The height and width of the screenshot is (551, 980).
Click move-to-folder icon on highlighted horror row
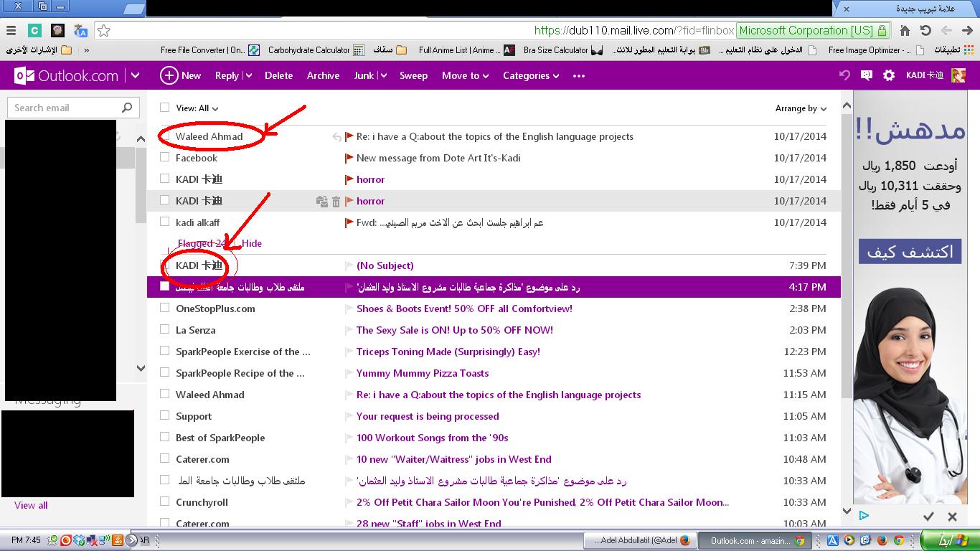(x=322, y=202)
